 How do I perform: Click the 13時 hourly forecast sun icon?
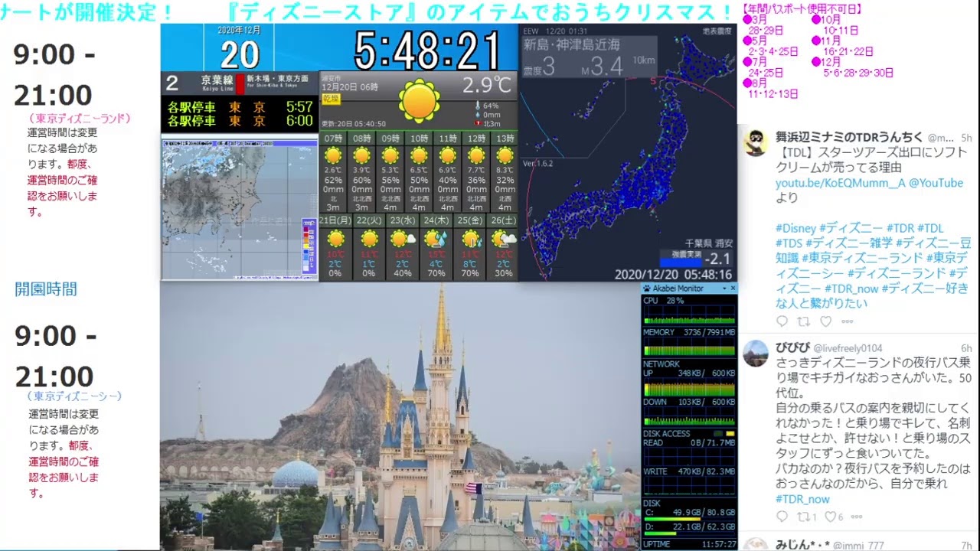coord(505,155)
